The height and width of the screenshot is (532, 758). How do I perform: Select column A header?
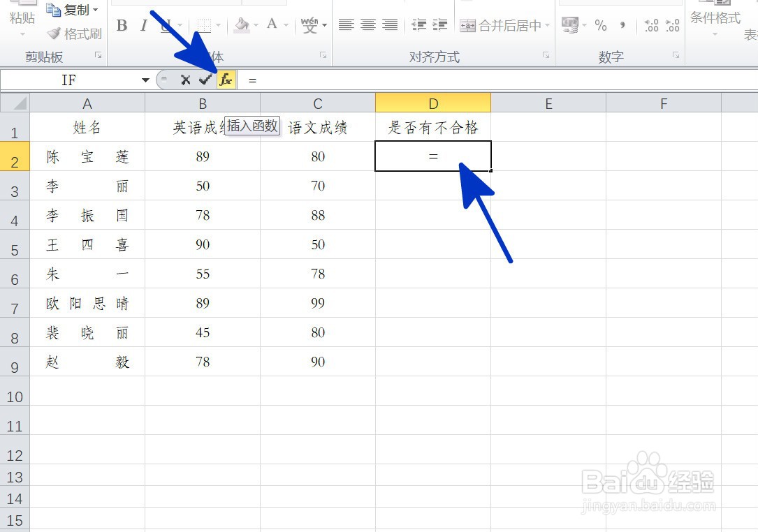point(87,103)
